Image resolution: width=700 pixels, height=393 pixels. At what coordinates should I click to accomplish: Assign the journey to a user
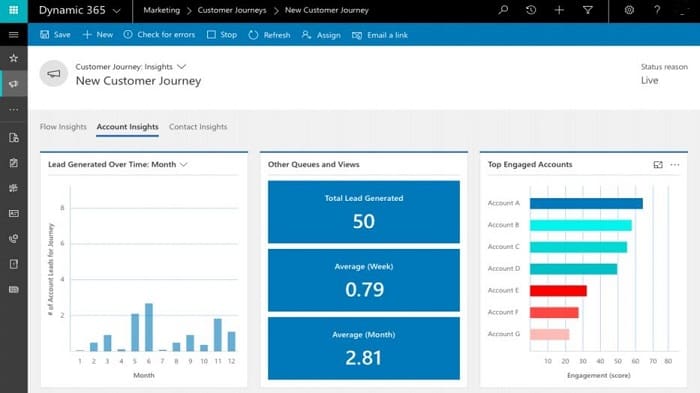point(321,35)
